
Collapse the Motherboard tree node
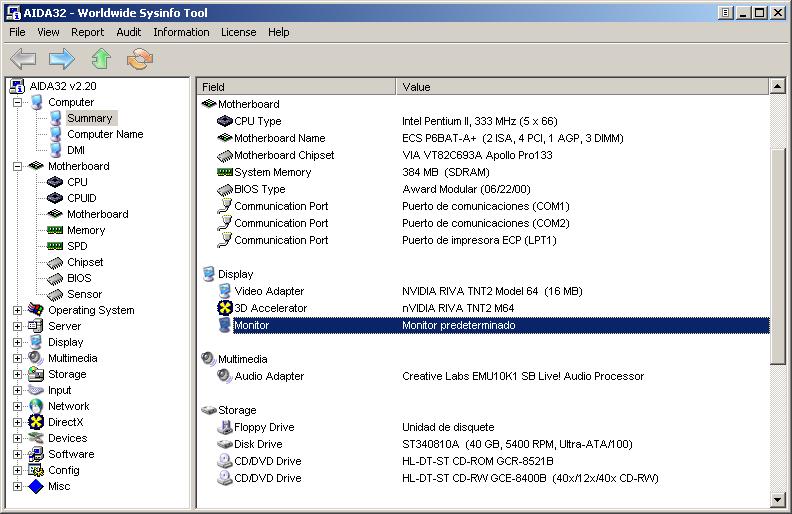click(17, 166)
